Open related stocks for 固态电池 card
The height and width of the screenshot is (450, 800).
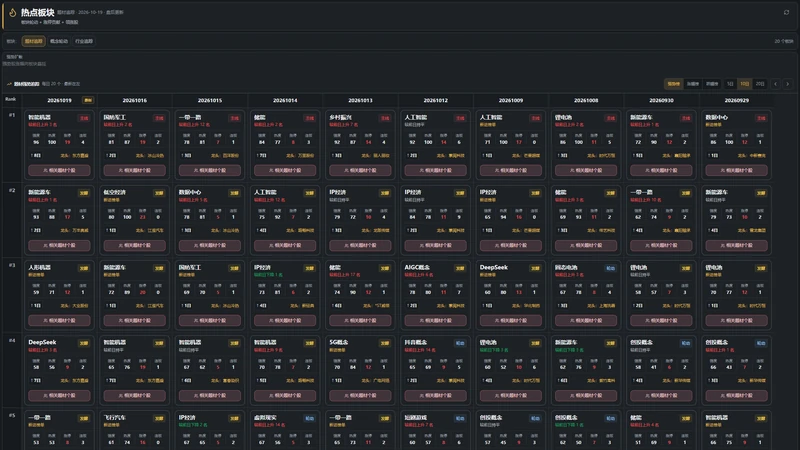click(x=586, y=320)
